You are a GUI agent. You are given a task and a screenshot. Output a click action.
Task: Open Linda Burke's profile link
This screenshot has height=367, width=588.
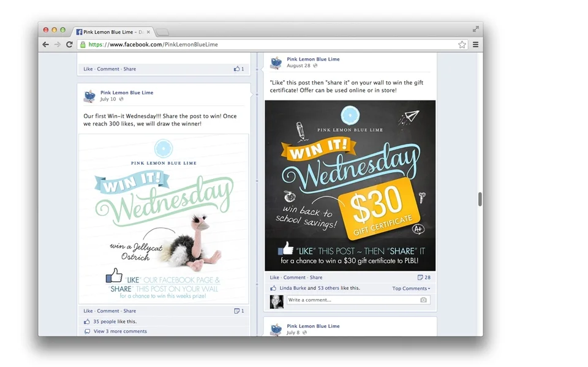293,288
